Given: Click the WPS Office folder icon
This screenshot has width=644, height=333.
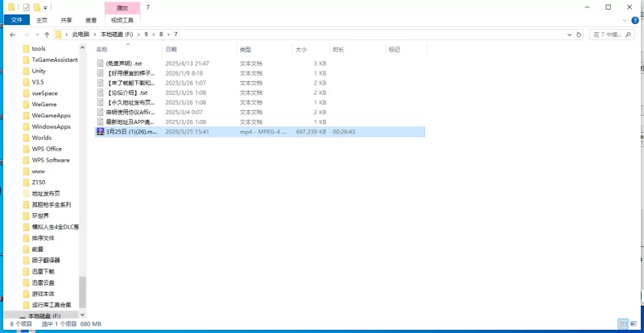Looking at the screenshot, I should click(x=27, y=149).
